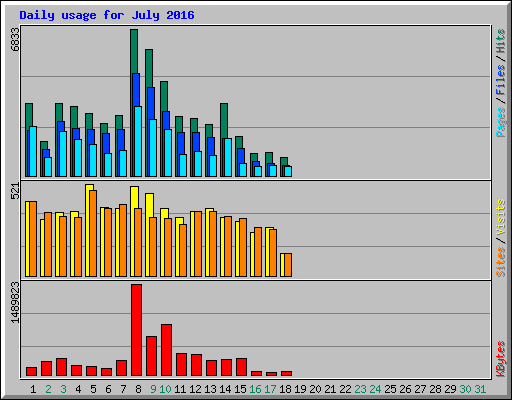Click the yellow "Visits" legend label
This screenshot has width=512, height=400.
pos(500,217)
